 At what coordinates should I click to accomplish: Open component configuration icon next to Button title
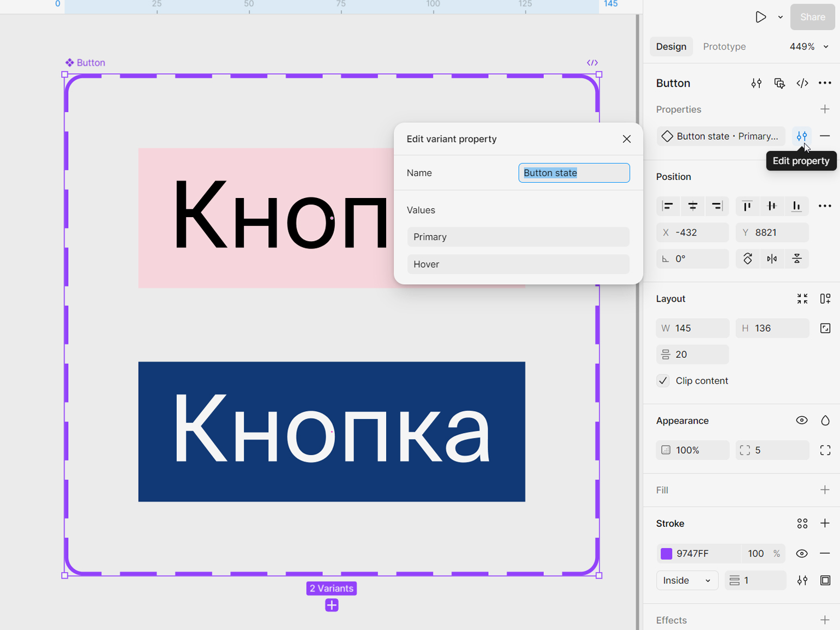756,83
